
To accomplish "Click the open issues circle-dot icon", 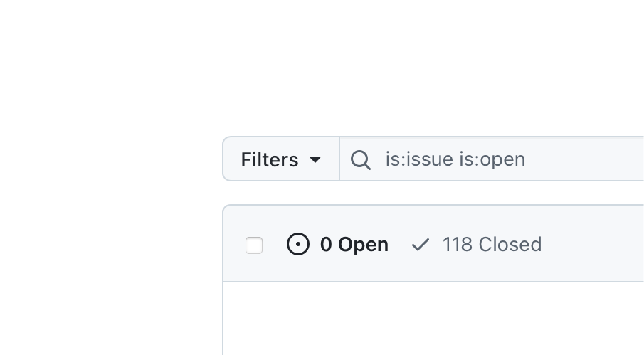I will (x=298, y=245).
